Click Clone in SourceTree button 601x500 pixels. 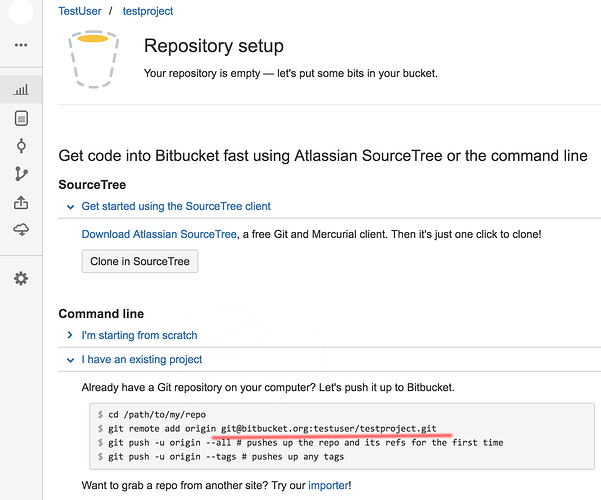[140, 262]
